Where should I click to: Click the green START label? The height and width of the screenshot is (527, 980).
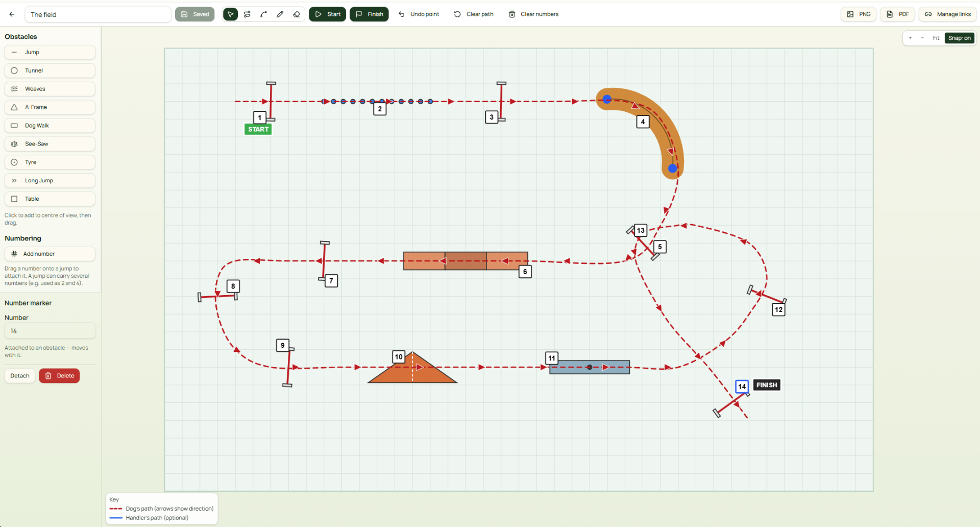pos(258,130)
